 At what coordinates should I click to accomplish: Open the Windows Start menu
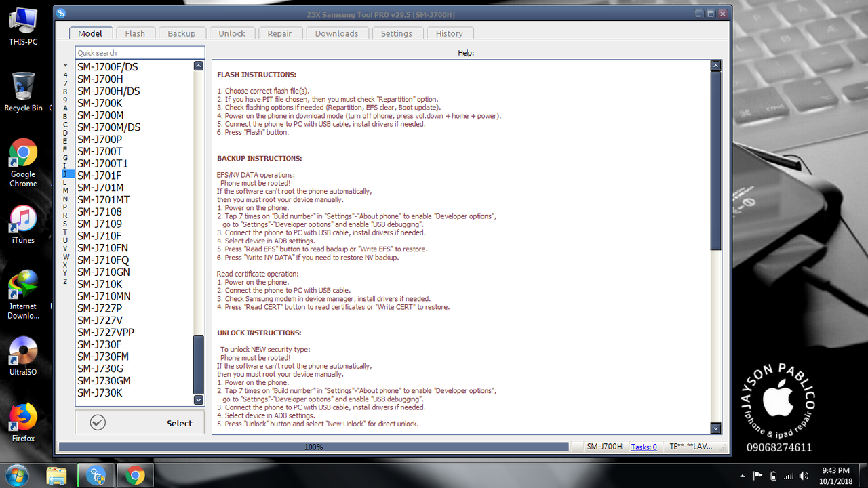18,475
